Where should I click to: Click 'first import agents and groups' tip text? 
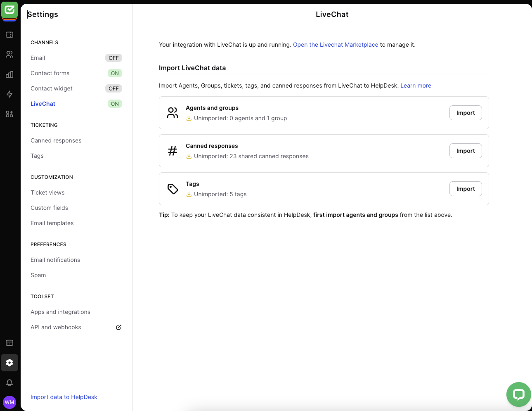356,215
